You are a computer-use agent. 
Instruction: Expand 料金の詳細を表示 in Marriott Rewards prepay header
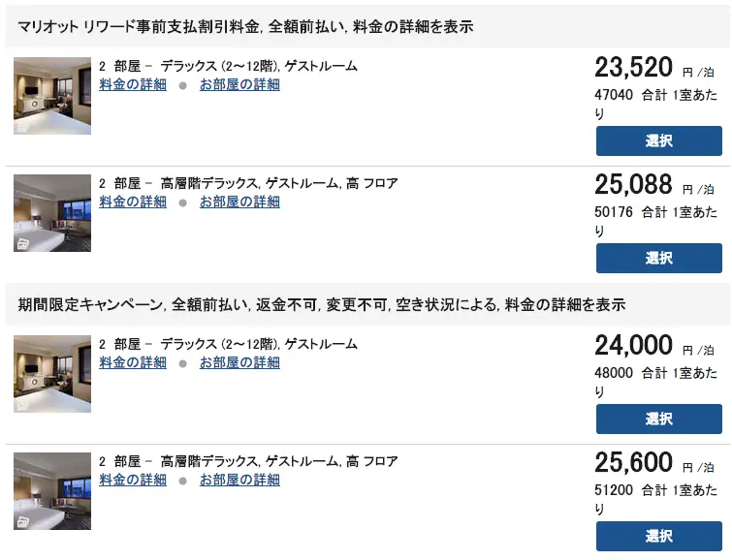point(421,26)
